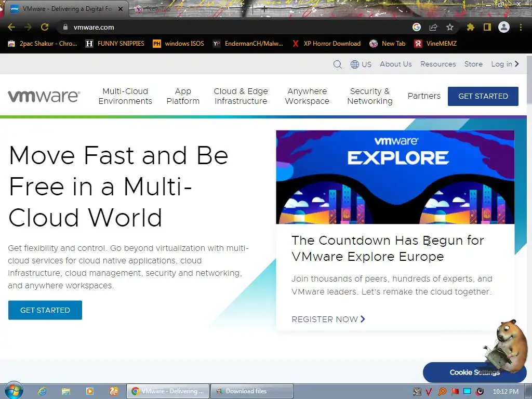
Task: Open the Google icon in the address bar
Action: [x=417, y=27]
